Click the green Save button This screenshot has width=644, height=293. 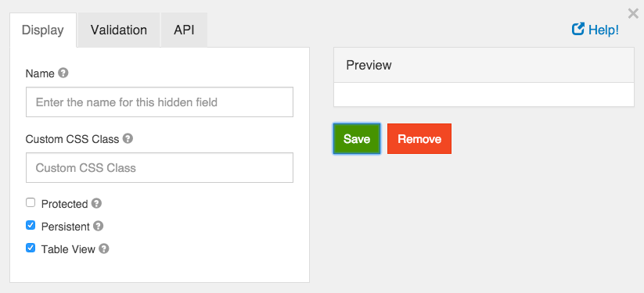coord(357,139)
